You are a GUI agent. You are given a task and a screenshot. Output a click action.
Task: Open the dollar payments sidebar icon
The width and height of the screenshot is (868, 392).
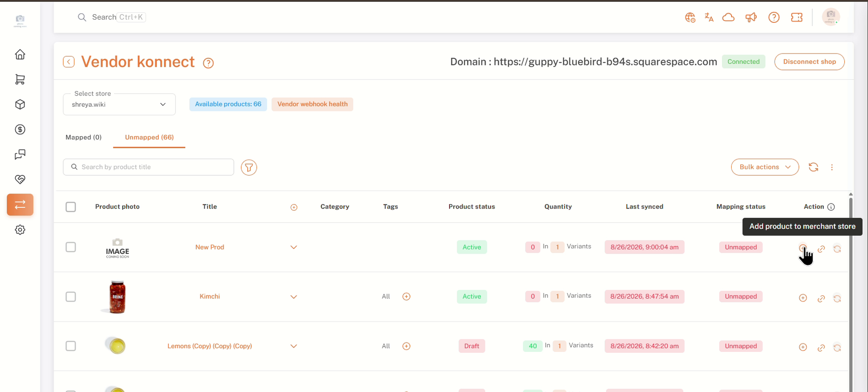pyautogui.click(x=20, y=129)
